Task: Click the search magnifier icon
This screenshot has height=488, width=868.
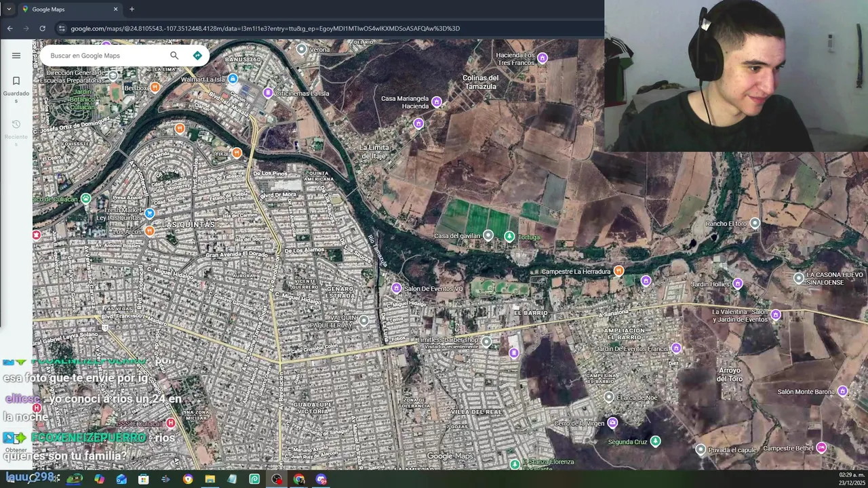Action: click(174, 56)
